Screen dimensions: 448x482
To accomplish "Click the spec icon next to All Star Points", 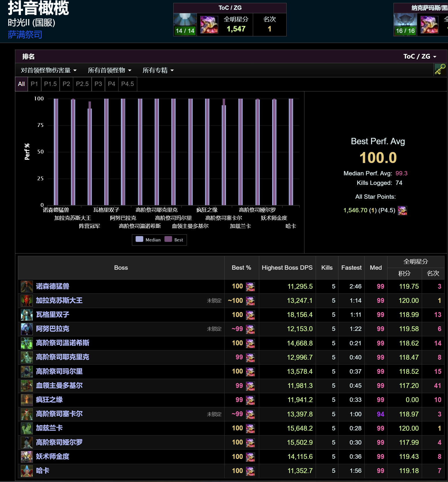I will [402, 210].
